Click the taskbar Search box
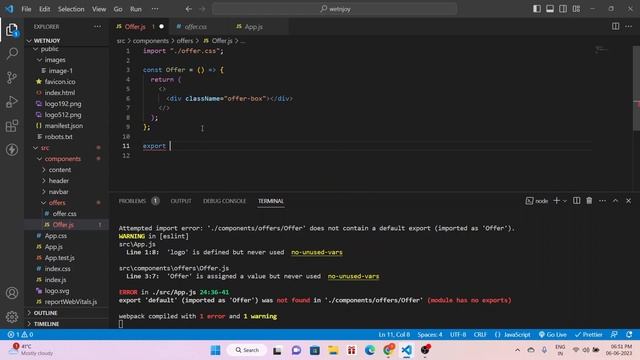 click(x=247, y=350)
